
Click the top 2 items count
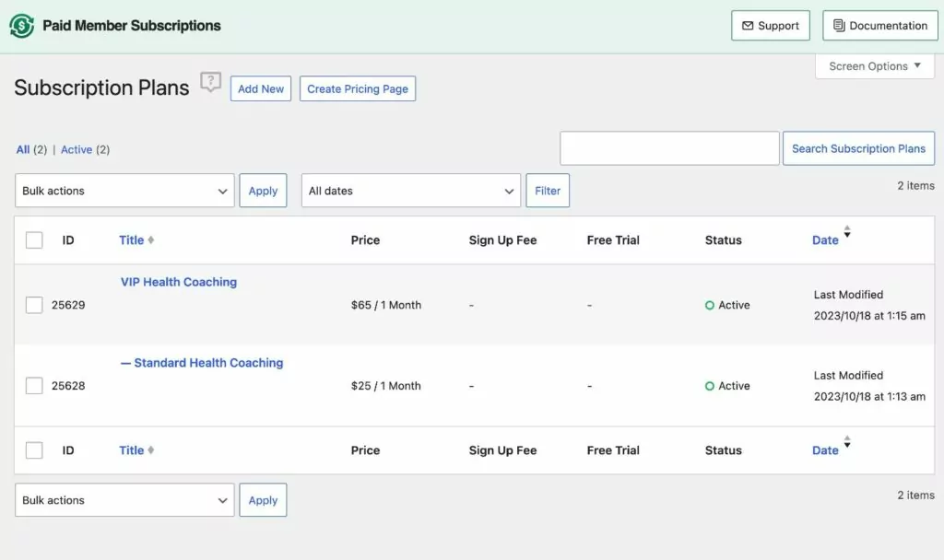pos(915,186)
